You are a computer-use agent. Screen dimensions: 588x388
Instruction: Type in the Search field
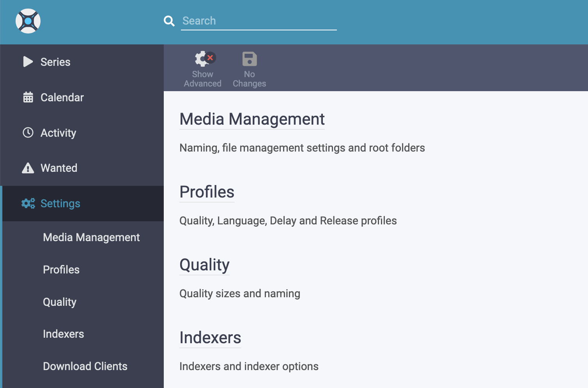[259, 21]
